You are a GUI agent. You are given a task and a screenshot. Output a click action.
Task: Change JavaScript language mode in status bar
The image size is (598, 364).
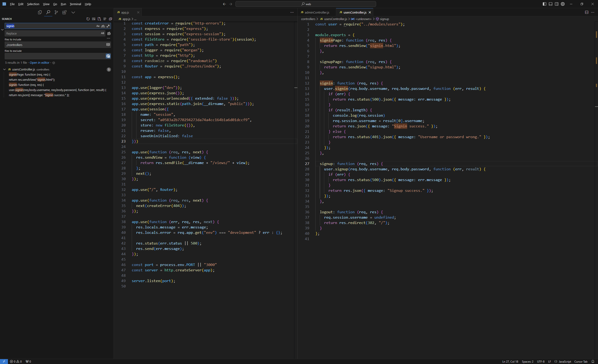(x=565, y=361)
